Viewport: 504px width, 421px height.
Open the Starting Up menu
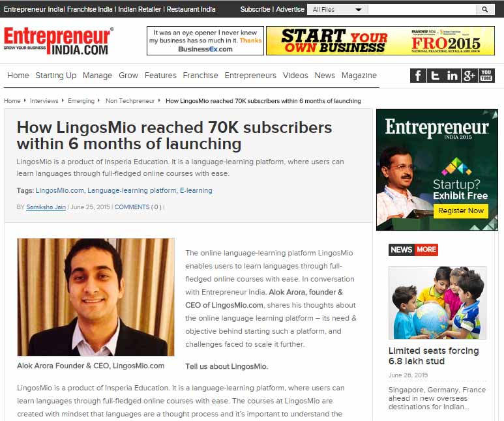tap(56, 76)
